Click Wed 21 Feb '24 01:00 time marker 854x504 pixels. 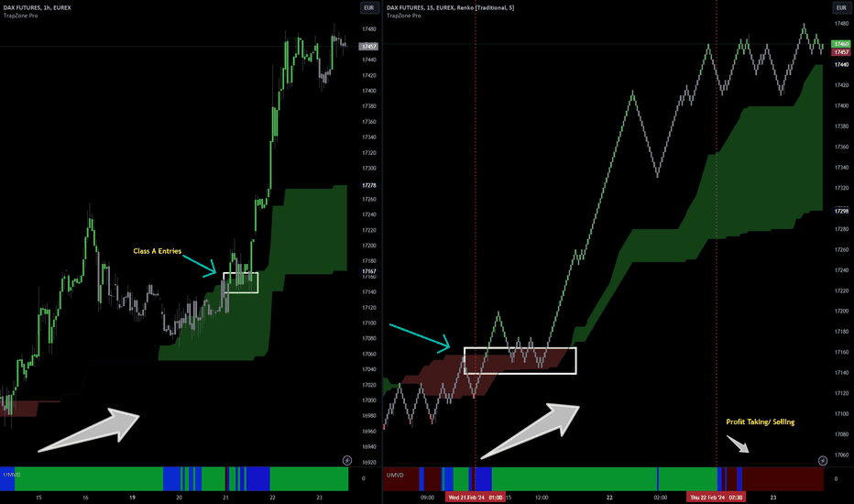click(x=476, y=497)
